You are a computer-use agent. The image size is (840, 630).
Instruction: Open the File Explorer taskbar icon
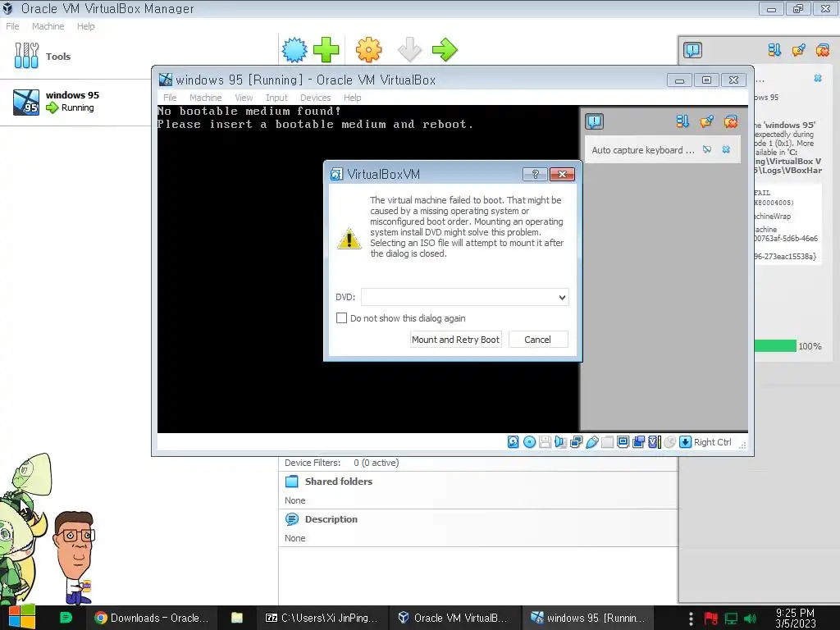pyautogui.click(x=237, y=618)
